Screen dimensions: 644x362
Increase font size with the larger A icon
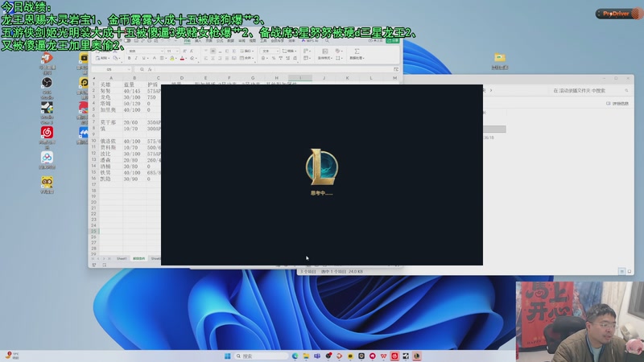click(184, 51)
